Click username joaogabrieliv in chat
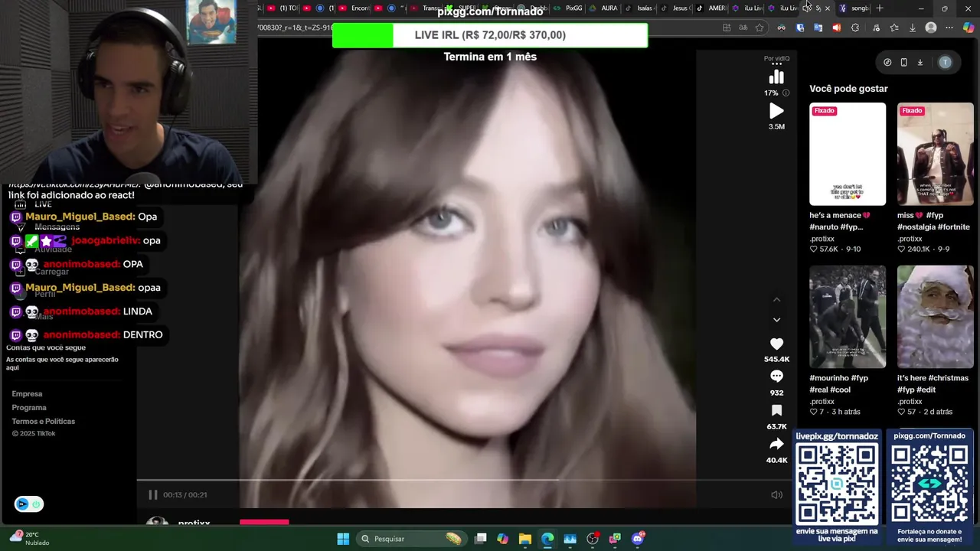Image resolution: width=980 pixels, height=551 pixels. (x=106, y=240)
